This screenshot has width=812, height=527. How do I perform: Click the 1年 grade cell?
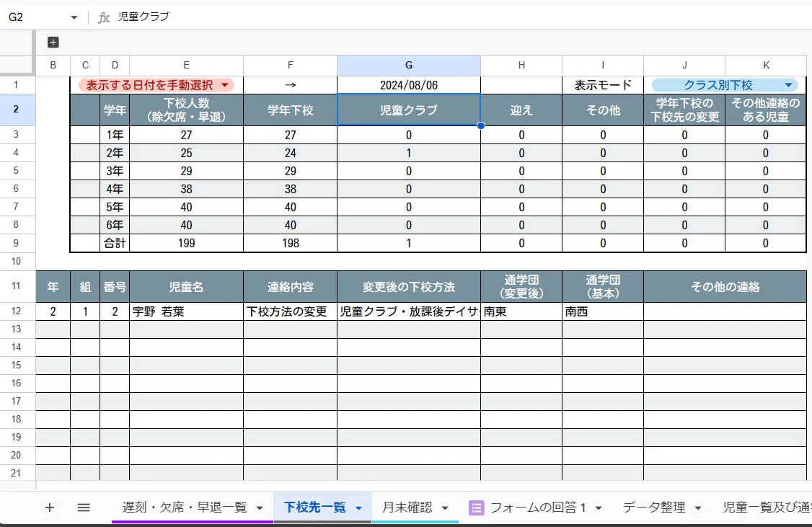[115, 135]
